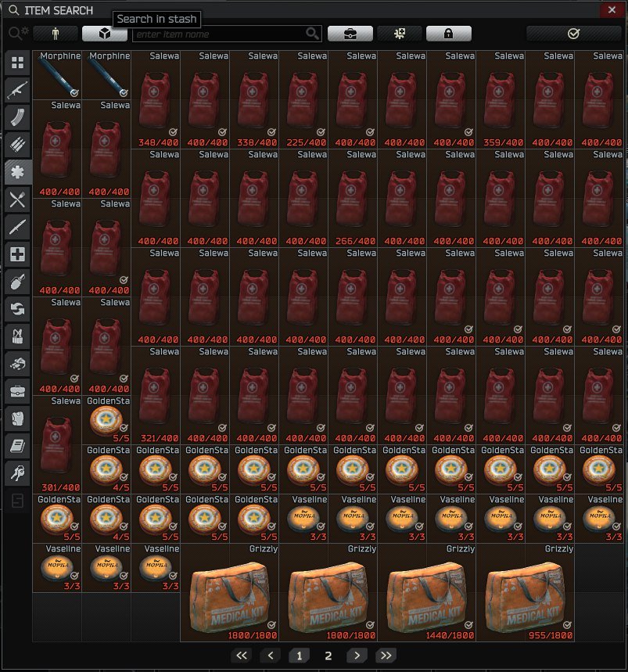Jump to first page of results
This screenshot has height=672, width=628.
[242, 656]
